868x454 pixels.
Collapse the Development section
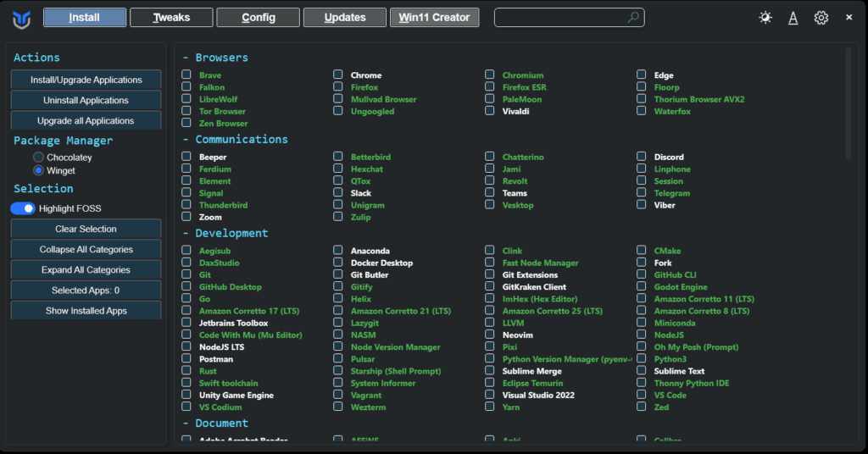pyautogui.click(x=225, y=233)
